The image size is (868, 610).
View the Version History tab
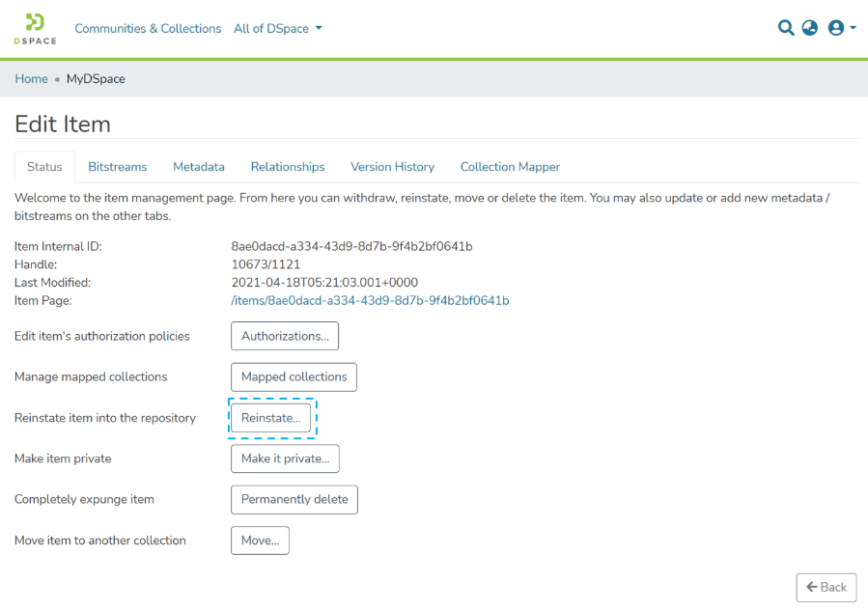(392, 167)
